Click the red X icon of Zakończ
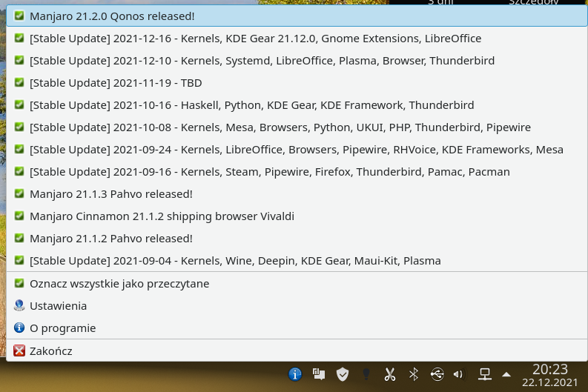Image resolution: width=588 pixels, height=392 pixels. click(19, 351)
